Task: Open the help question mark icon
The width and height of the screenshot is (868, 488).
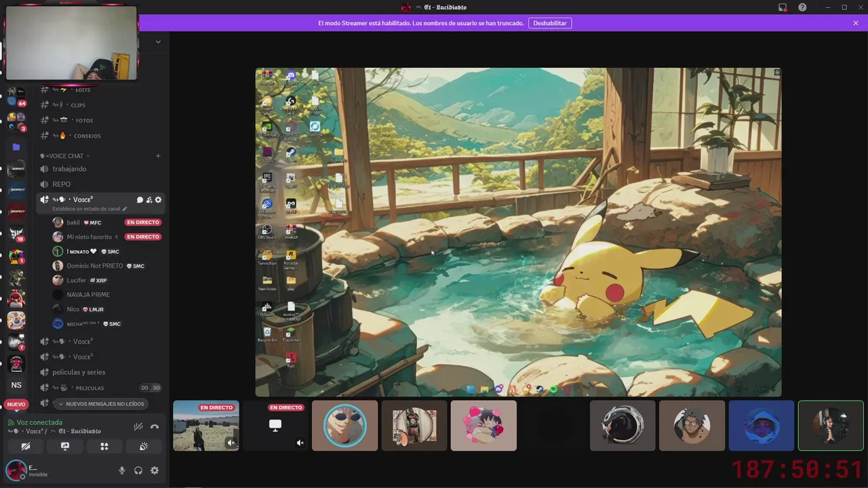Action: [x=802, y=7]
